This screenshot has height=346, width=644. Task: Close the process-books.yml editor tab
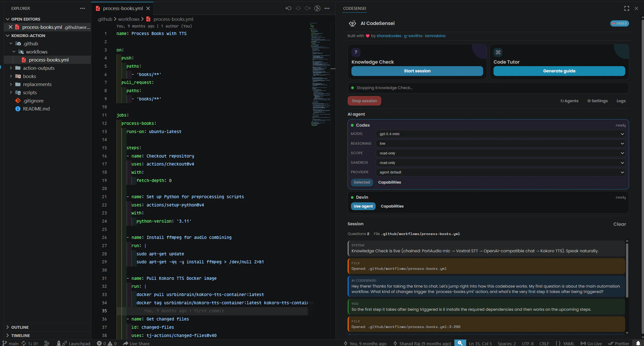click(x=148, y=8)
